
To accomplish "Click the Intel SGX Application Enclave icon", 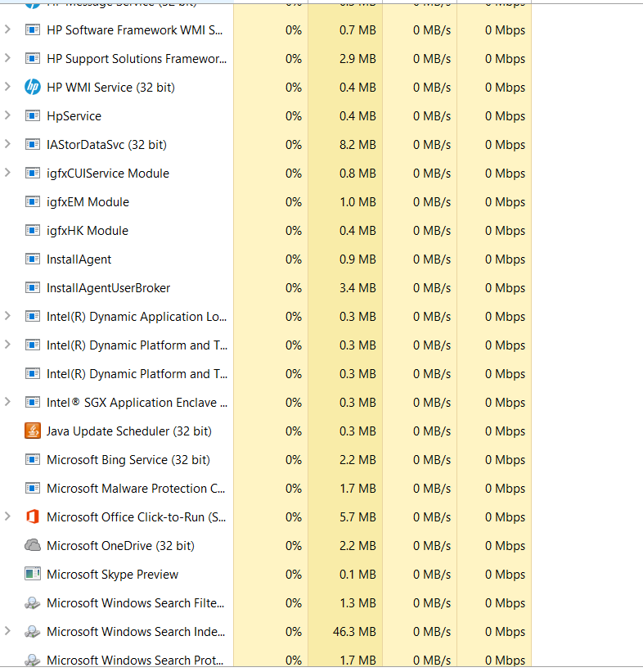I will (x=33, y=403).
